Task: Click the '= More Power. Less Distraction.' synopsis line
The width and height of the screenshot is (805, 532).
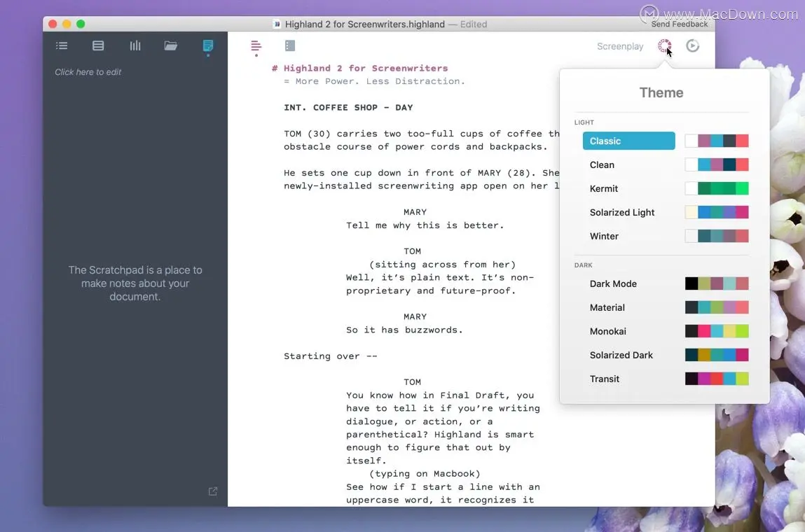Action: [x=374, y=81]
